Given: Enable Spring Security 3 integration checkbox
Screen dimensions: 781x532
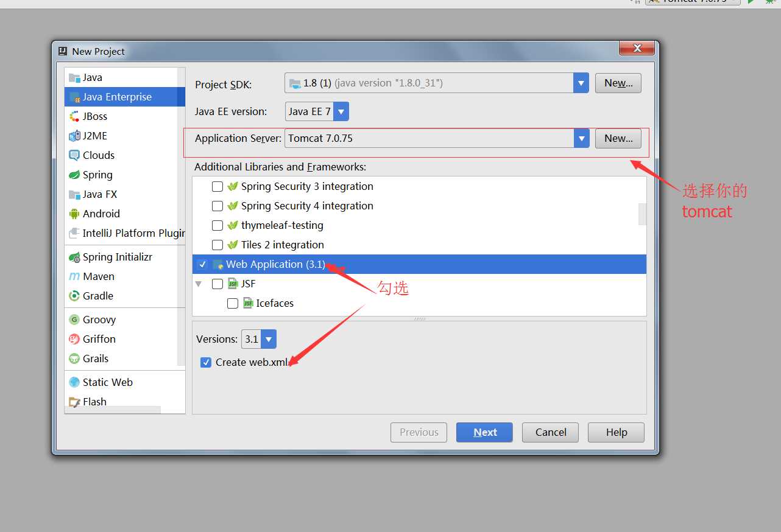Looking at the screenshot, I should (217, 186).
